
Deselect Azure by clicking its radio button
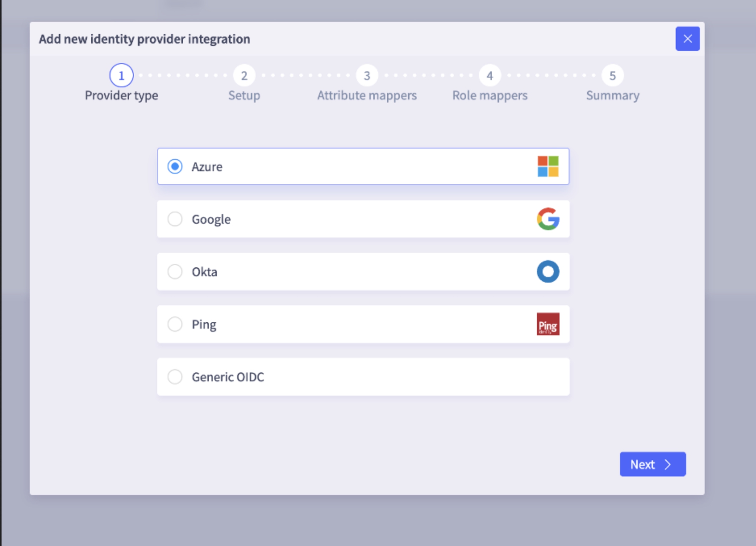(x=175, y=166)
